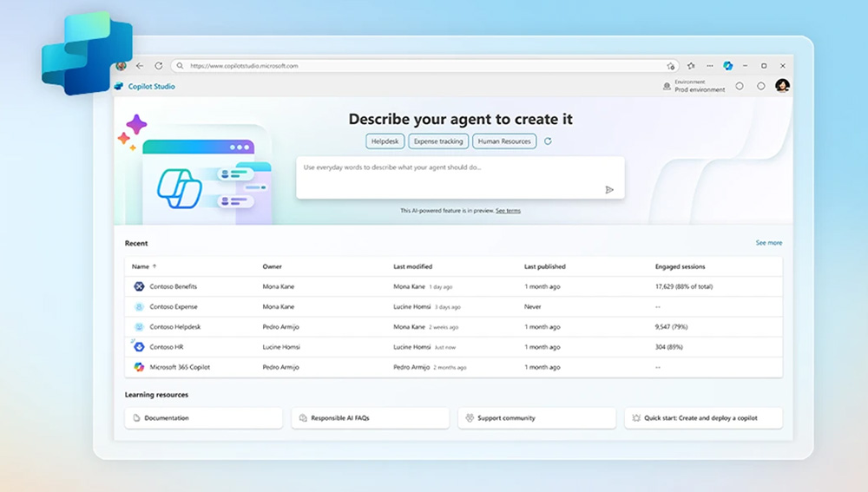Refresh the agent suggestion chips

point(548,141)
